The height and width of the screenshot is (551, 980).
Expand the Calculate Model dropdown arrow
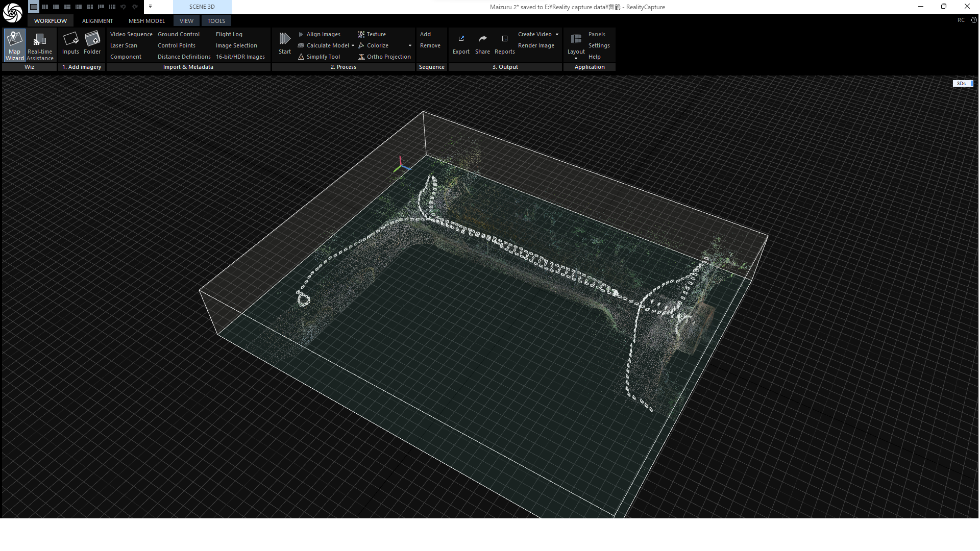point(353,45)
